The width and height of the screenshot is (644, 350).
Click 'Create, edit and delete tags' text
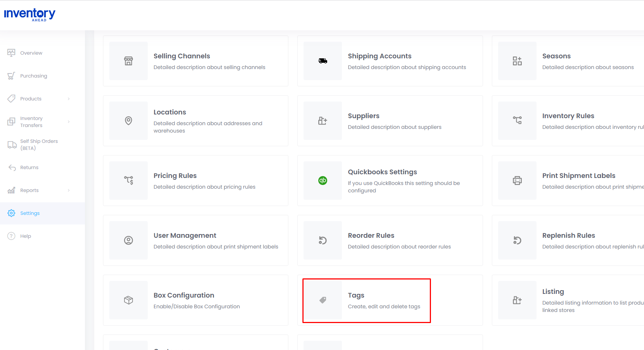[x=384, y=306]
